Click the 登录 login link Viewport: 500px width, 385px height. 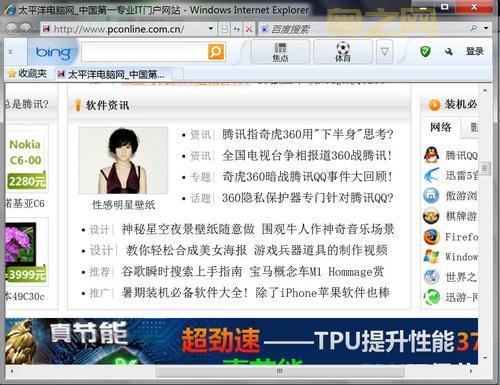coord(474,51)
